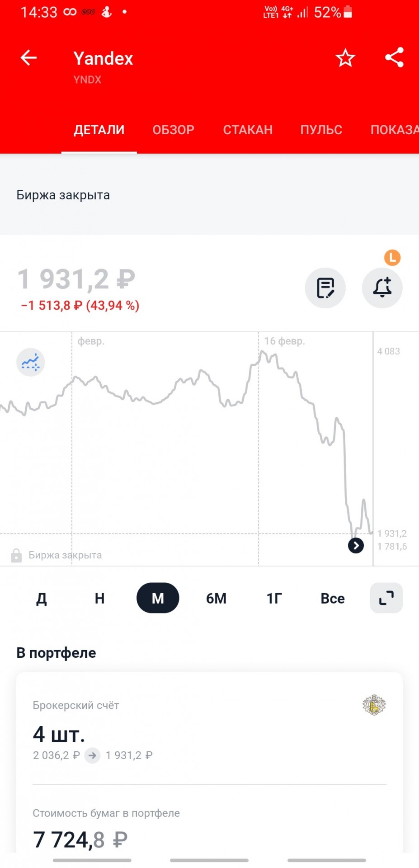This screenshot has height=868, width=419.
Task: Go back using the arrow icon
Action: [28, 58]
